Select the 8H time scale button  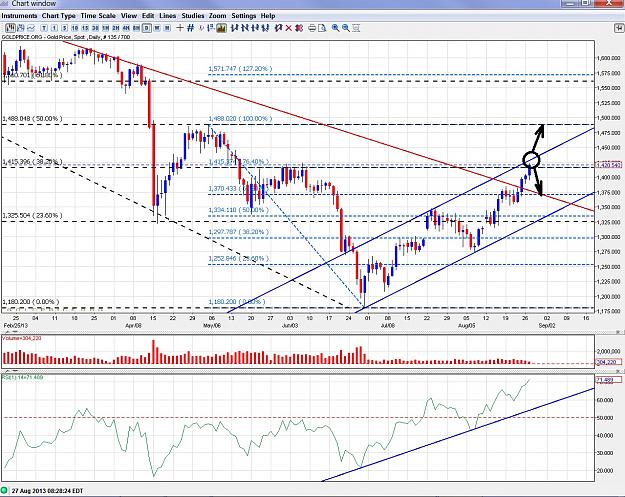click(136, 28)
